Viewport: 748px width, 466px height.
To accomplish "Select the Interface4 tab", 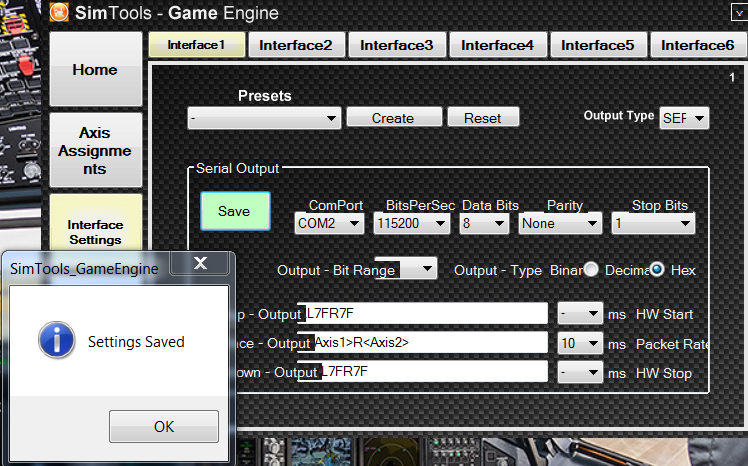I will [498, 45].
